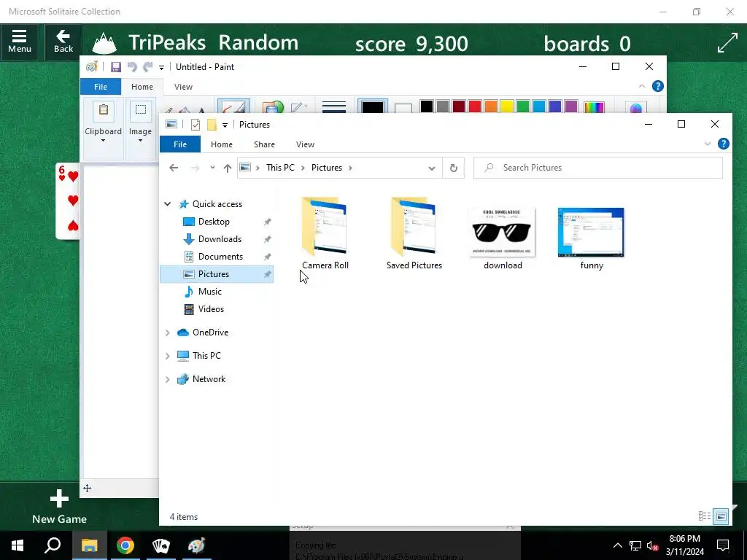This screenshot has height=560, width=747.
Task: Toggle fullscreen arrows icon in Solitaire
Action: [x=727, y=43]
